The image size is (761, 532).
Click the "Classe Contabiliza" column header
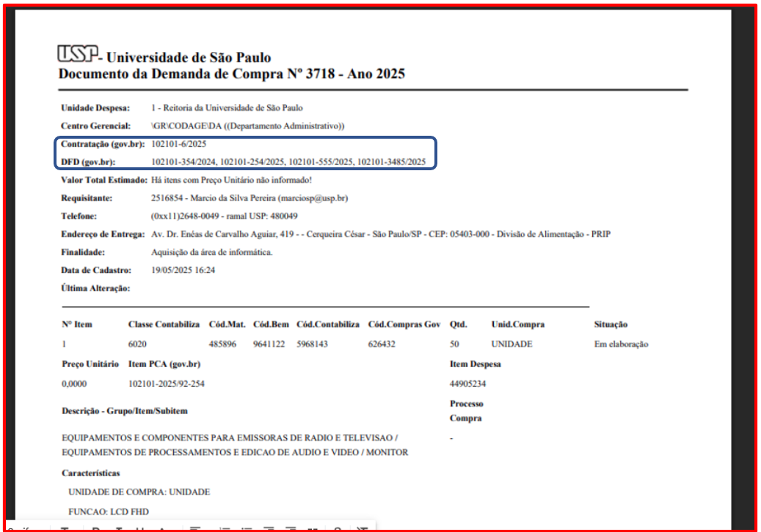coord(164,324)
